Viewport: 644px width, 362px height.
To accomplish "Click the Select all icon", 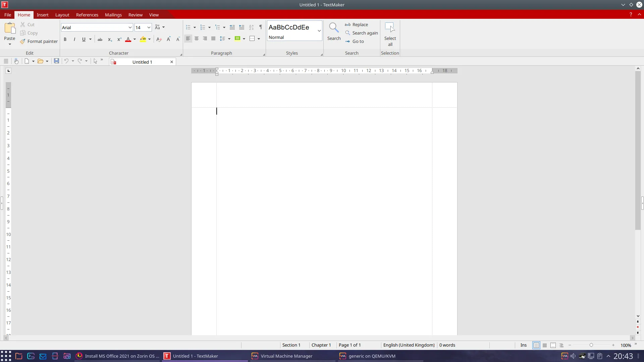I will click(390, 27).
